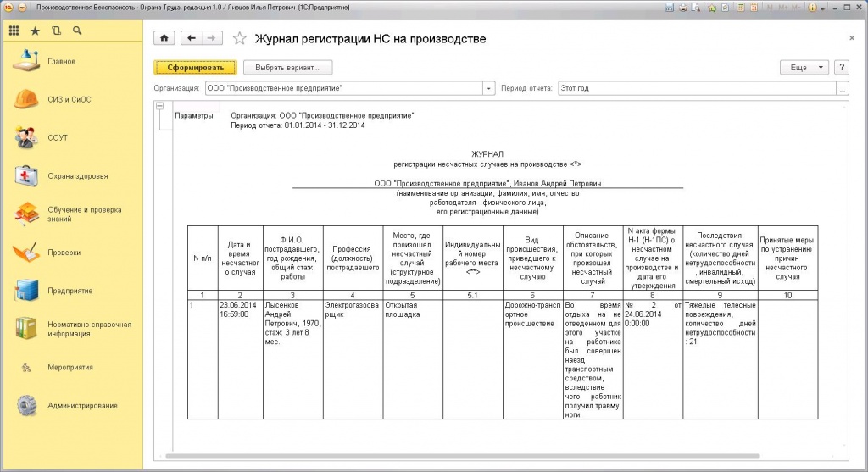Open the СОУТ section
This screenshot has height=472, width=868.
[71, 138]
